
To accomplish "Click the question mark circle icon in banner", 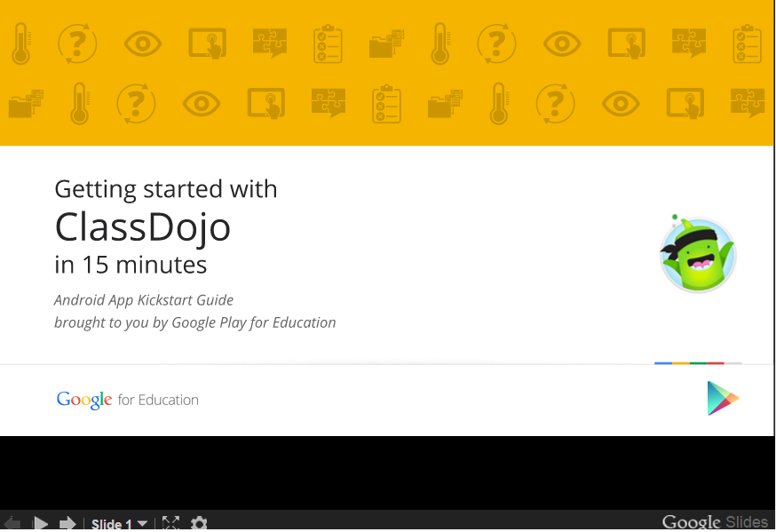I will 77,43.
